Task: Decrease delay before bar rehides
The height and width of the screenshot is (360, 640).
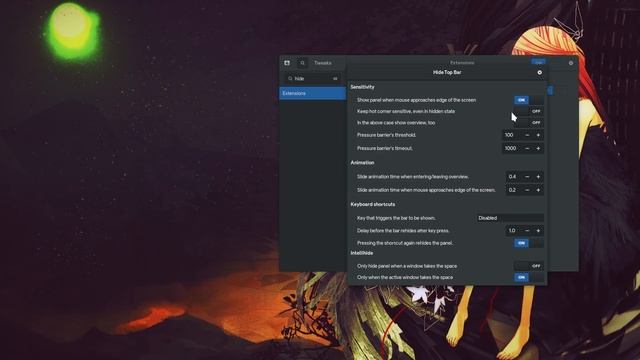Action: click(x=527, y=231)
